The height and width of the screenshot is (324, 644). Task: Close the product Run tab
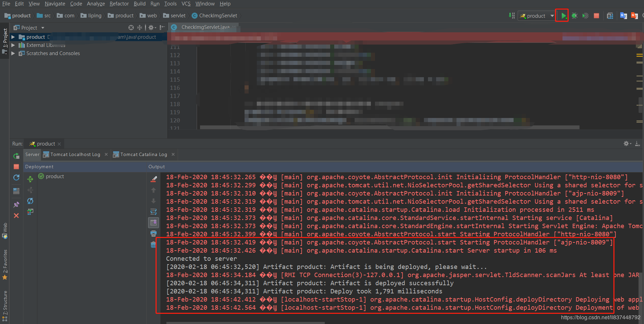pyautogui.click(x=59, y=144)
